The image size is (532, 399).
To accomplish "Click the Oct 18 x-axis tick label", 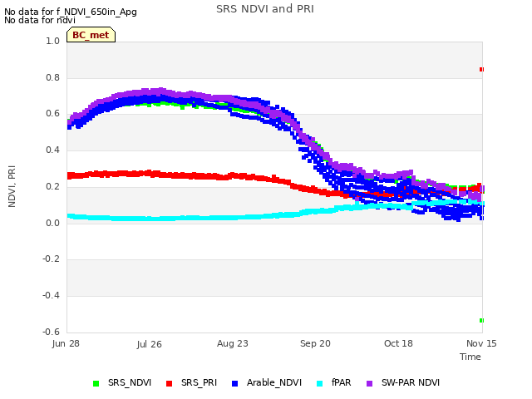I will point(398,343).
